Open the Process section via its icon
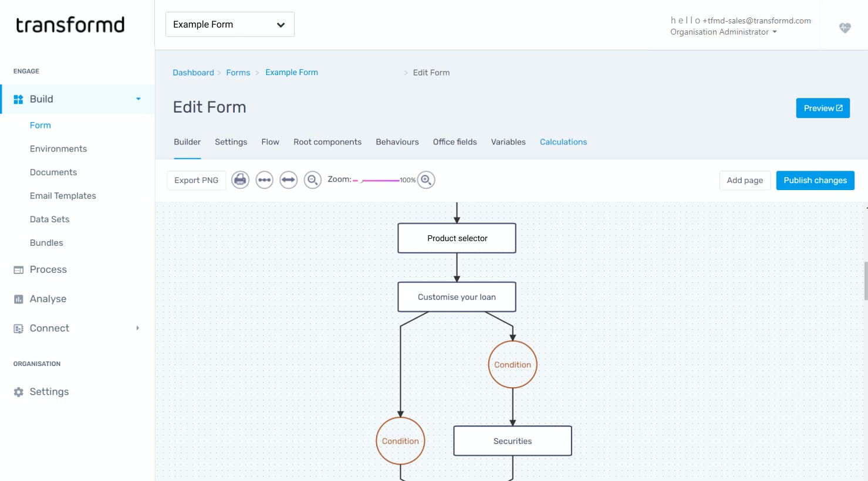Screen dimensions: 868x481 (x=19, y=270)
